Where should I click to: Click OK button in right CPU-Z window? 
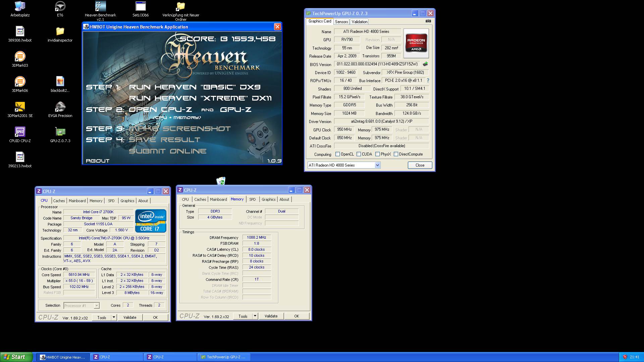coord(297,316)
